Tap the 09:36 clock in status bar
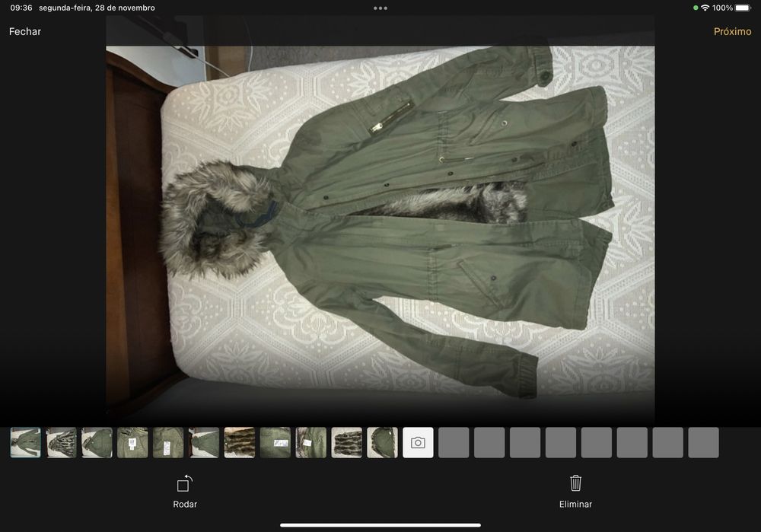The width and height of the screenshot is (761, 532). [21, 8]
